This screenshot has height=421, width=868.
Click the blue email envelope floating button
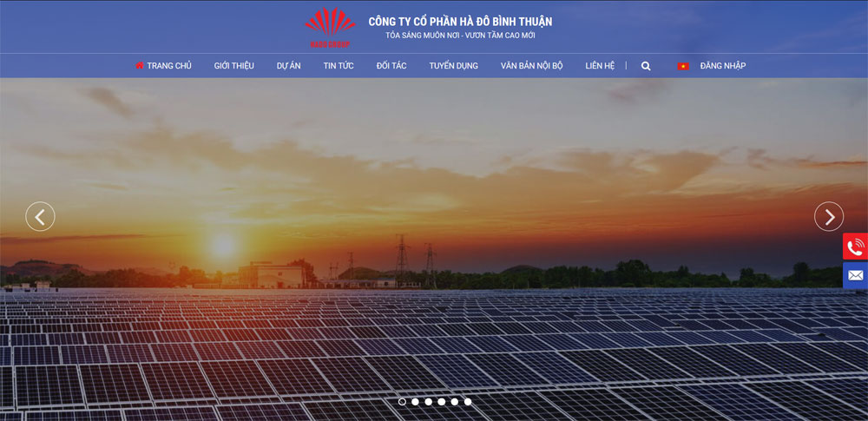coord(855,275)
